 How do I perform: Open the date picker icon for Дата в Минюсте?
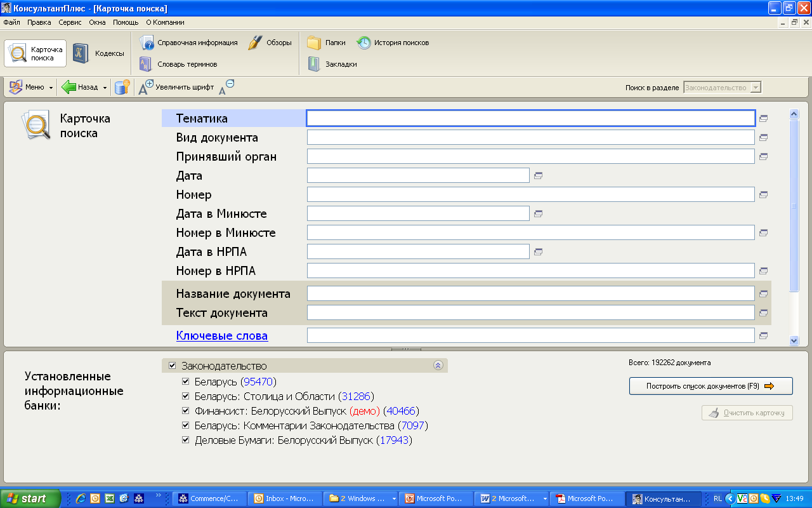click(538, 213)
